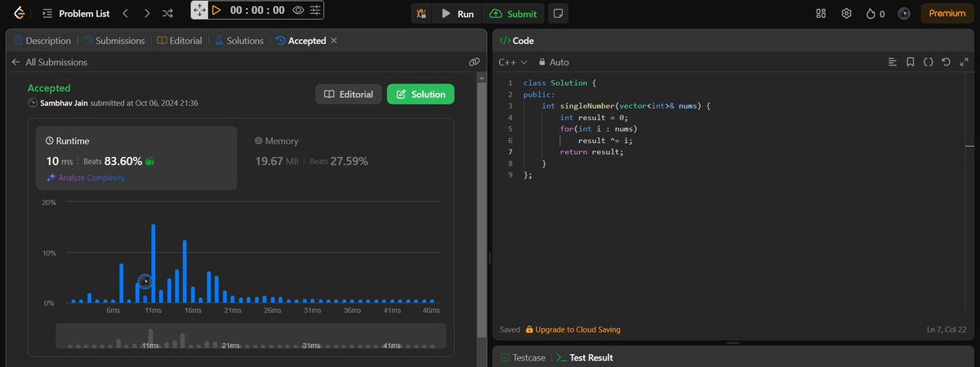Open the Editorial tab

click(180, 40)
